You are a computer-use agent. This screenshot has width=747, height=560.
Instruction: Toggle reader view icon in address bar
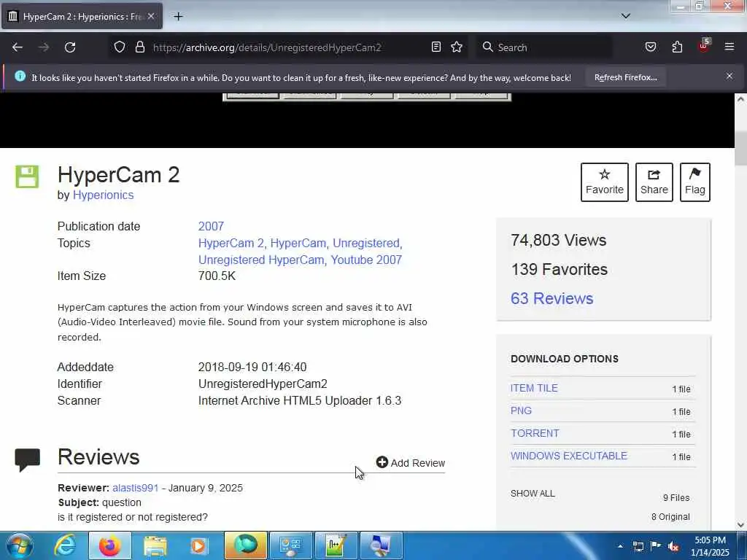pyautogui.click(x=436, y=47)
